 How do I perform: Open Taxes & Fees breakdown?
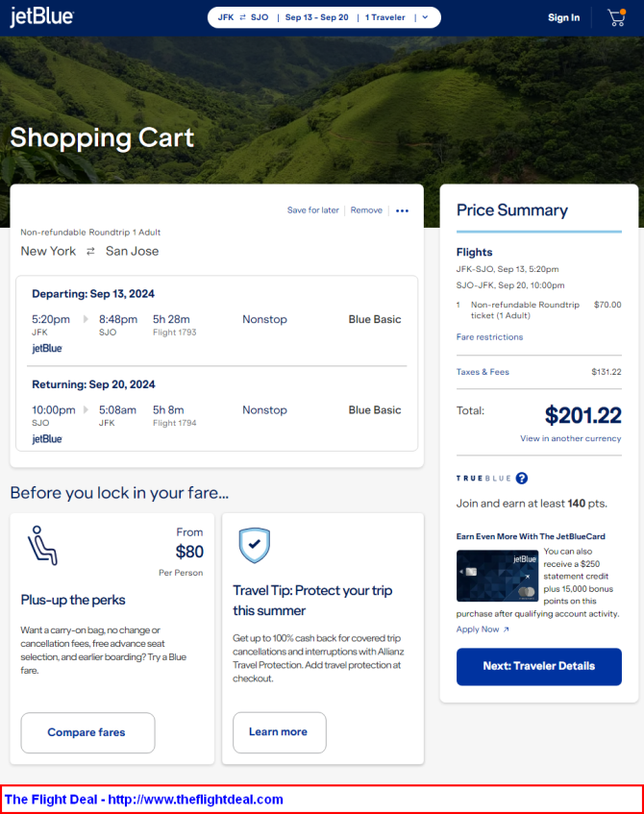[x=483, y=372]
